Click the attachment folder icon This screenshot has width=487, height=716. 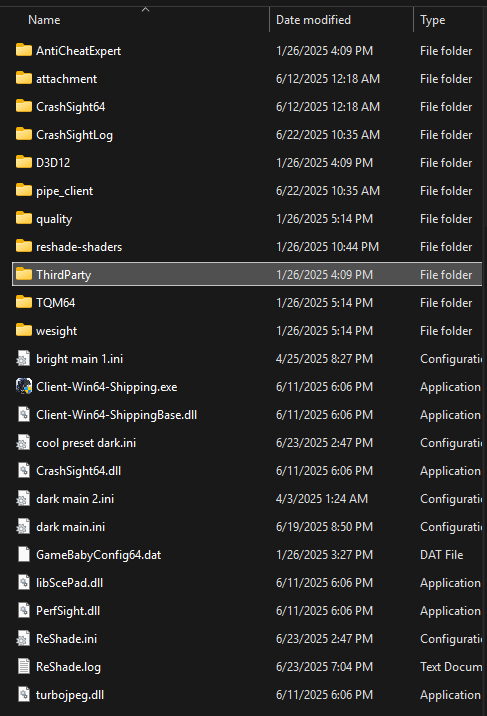coord(24,78)
